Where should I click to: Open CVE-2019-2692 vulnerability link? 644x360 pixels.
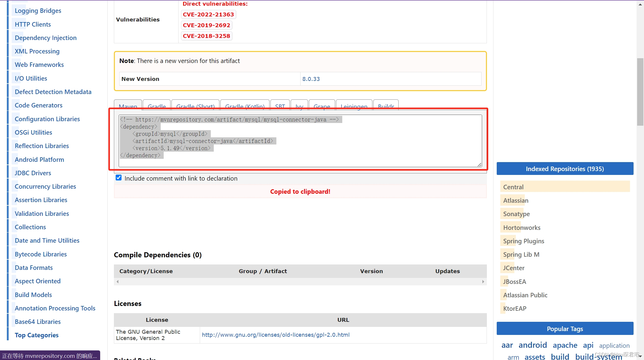tap(207, 25)
